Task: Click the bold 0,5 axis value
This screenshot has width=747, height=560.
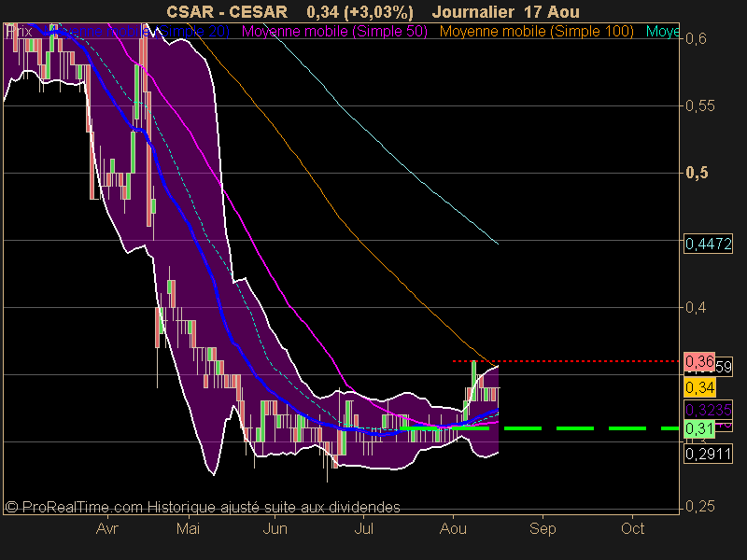Action: click(x=697, y=173)
